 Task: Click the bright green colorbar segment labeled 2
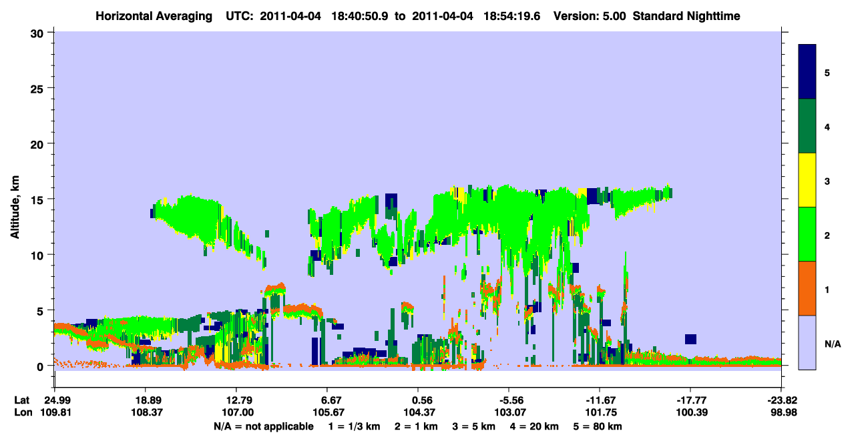pyautogui.click(x=807, y=234)
